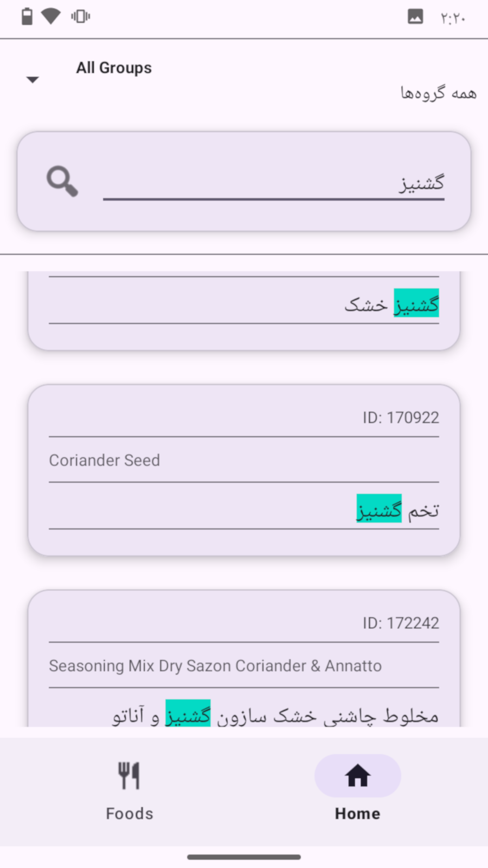The image size is (488, 868).
Task: Expand the All Groups dropdown arrow
Action: click(x=33, y=80)
